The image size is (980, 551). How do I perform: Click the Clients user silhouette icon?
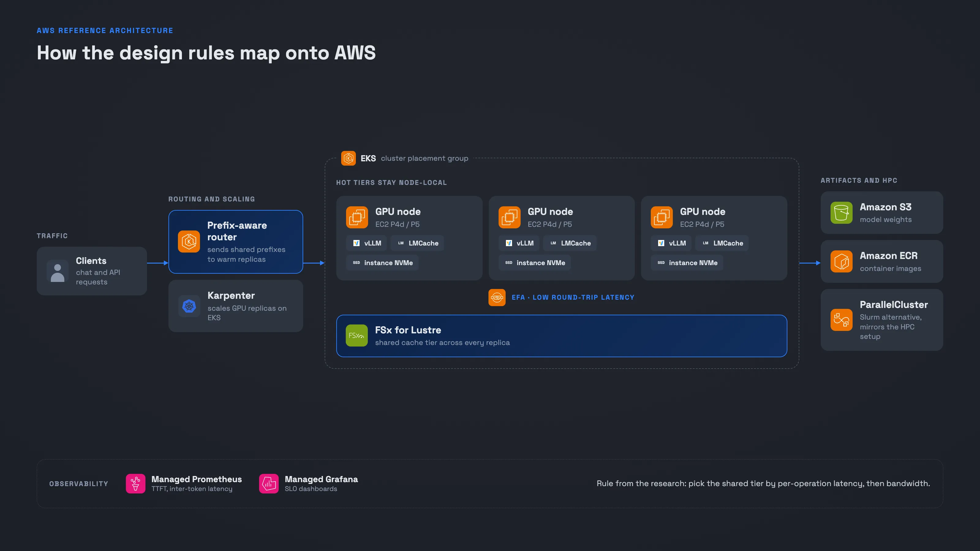tap(58, 271)
